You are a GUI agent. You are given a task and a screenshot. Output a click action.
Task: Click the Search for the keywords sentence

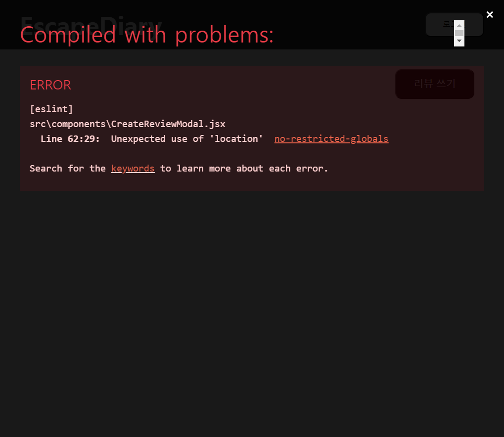tap(178, 168)
